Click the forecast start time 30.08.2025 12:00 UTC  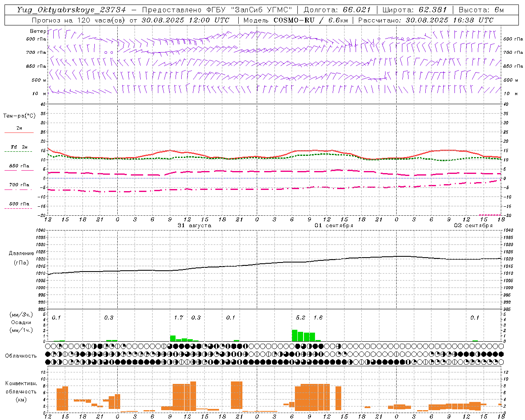[185, 20]
